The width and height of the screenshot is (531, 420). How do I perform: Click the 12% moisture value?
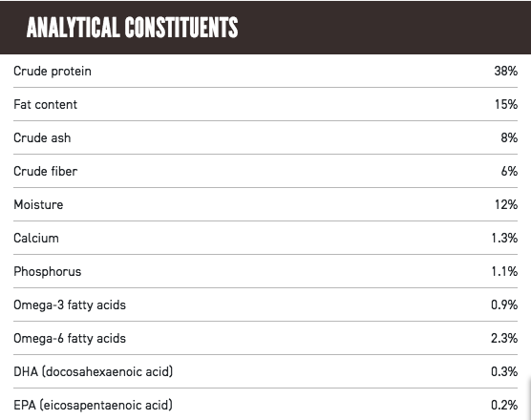(506, 205)
